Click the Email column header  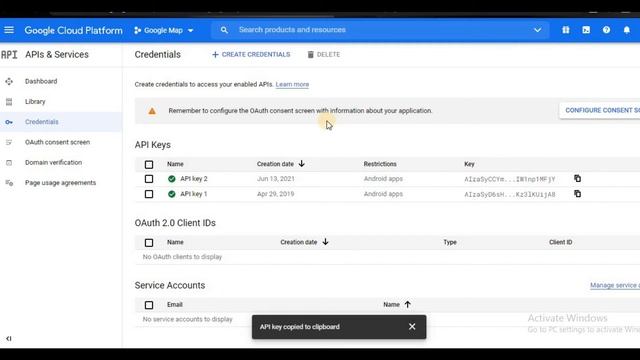pyautogui.click(x=175, y=304)
